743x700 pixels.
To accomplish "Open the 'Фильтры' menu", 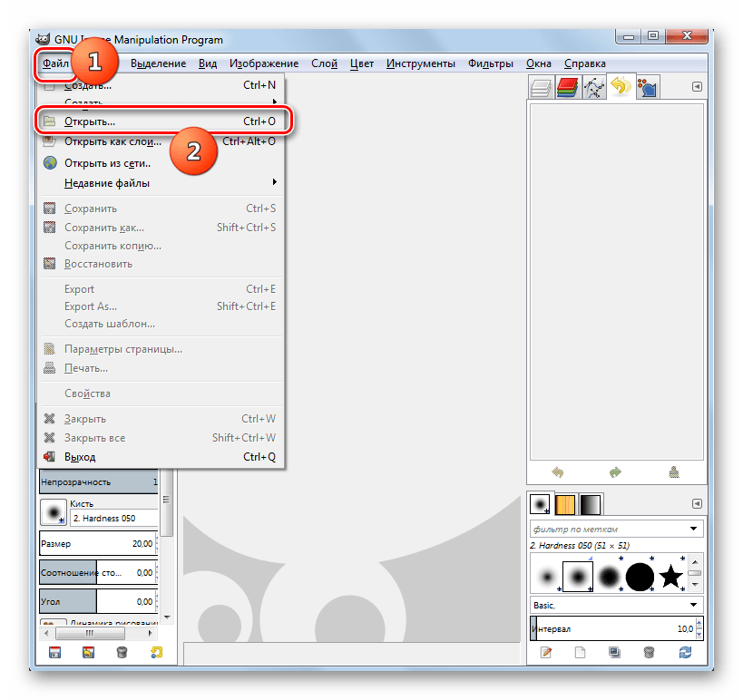I will point(491,63).
